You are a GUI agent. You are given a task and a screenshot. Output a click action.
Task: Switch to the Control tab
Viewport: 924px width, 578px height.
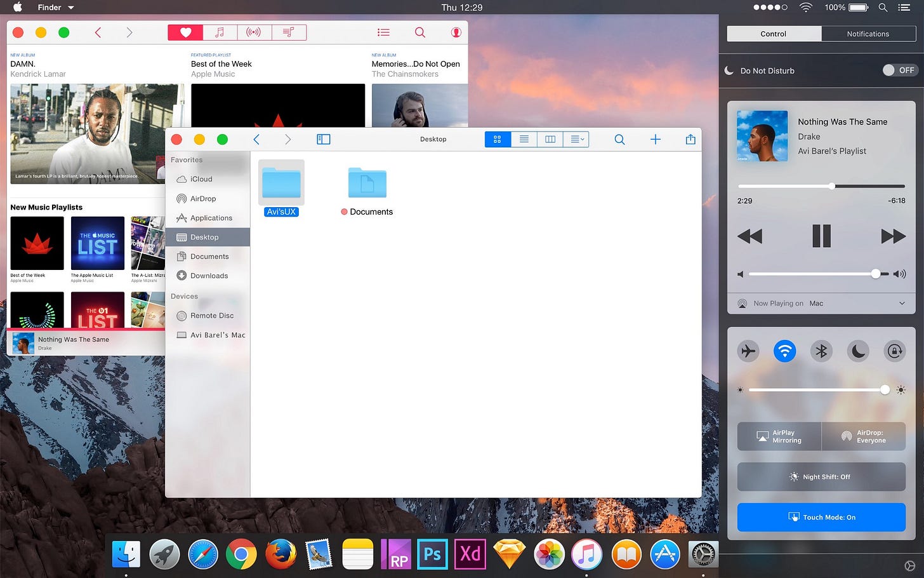pos(774,34)
